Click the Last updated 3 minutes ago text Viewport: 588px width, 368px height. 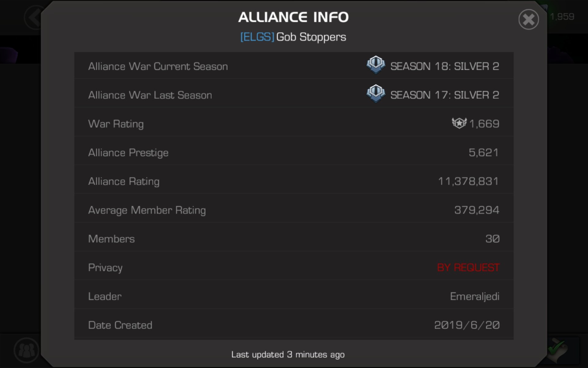coord(288,355)
